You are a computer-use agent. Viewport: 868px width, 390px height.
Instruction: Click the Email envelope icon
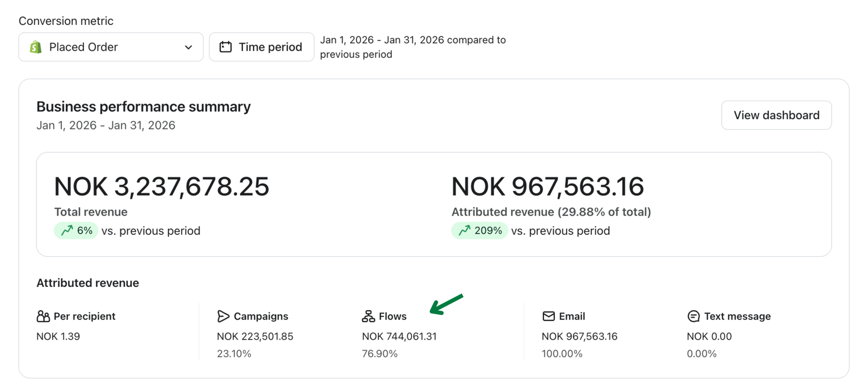point(548,316)
